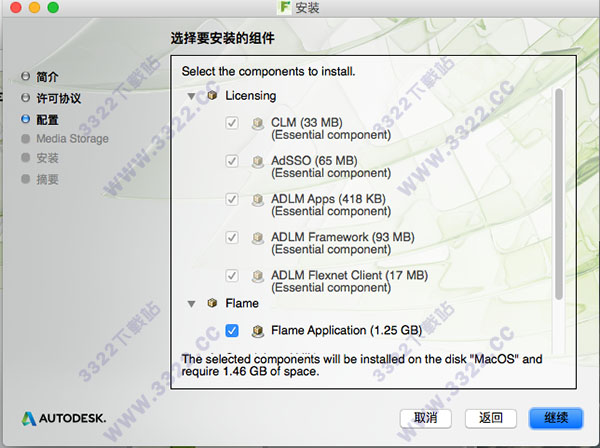This screenshot has width=600, height=448.
Task: Select the Flame tree row label
Action: 242,303
